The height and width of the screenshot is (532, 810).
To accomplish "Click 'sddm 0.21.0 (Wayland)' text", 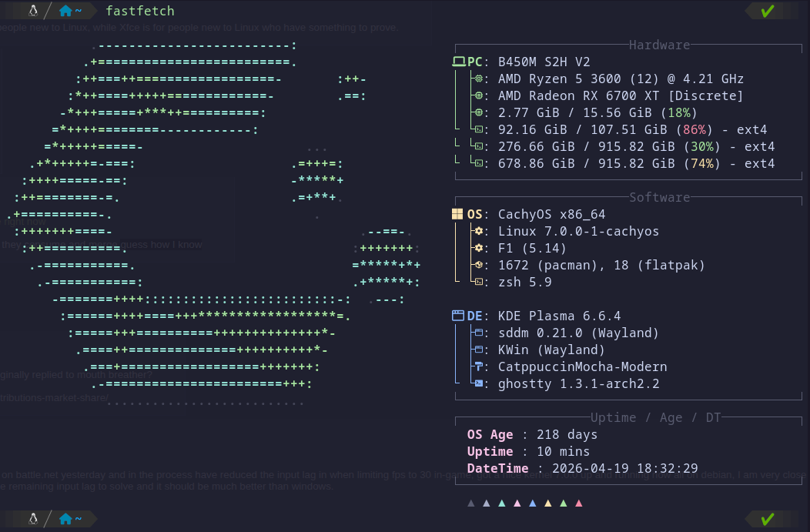I will 578,333.
